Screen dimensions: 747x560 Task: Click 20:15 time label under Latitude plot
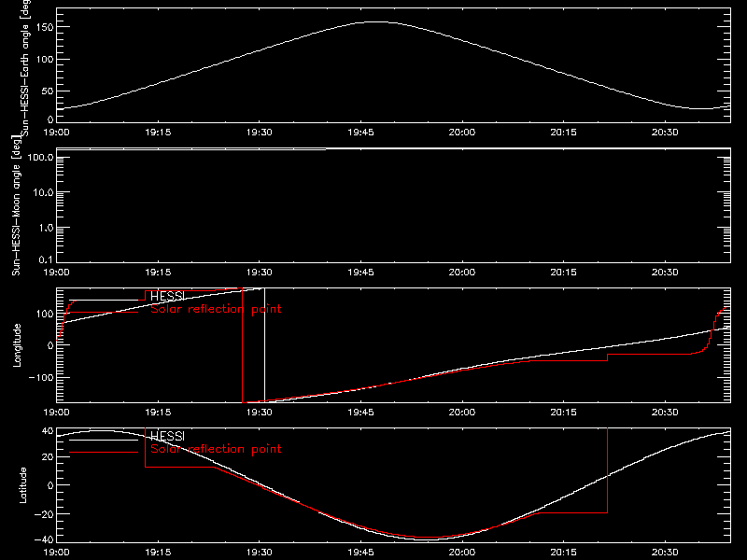click(563, 553)
